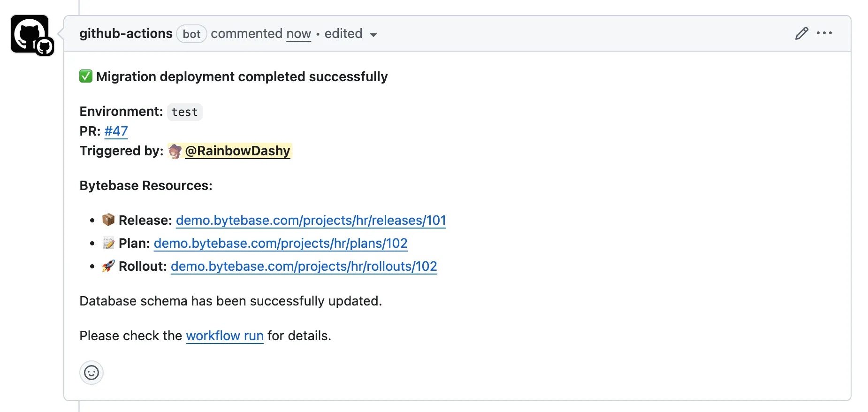
Task: Click RainbowDashy's small avatar image
Action: point(175,151)
